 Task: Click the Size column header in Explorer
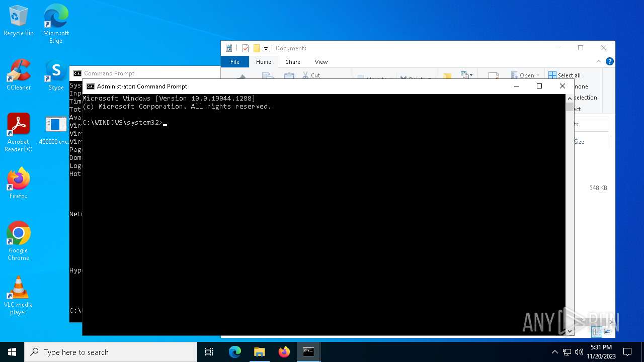[579, 142]
